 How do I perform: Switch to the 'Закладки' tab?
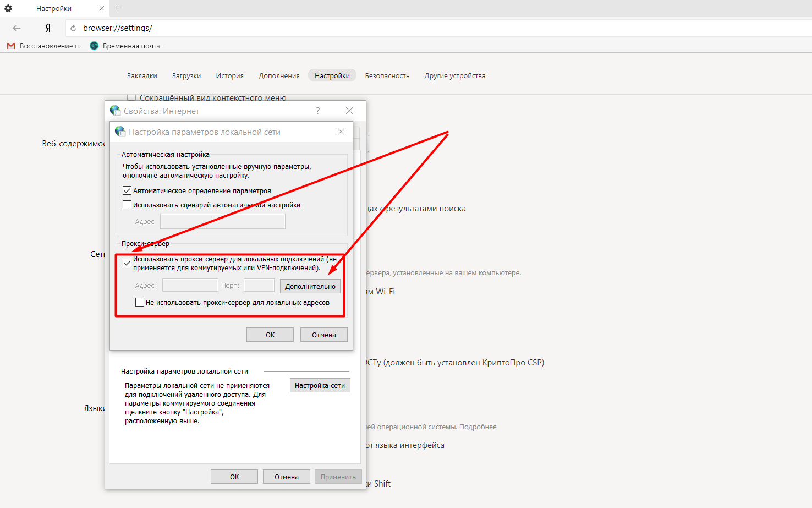pyautogui.click(x=142, y=76)
